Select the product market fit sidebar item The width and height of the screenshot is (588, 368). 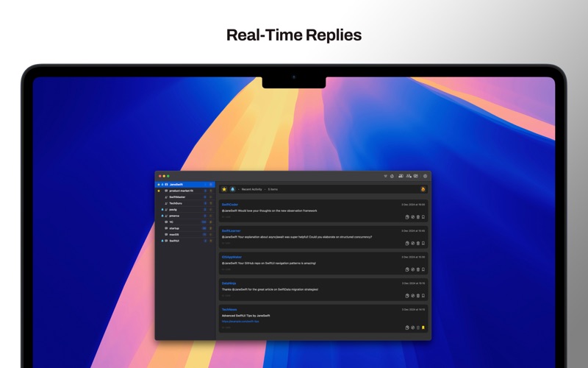[x=185, y=191]
